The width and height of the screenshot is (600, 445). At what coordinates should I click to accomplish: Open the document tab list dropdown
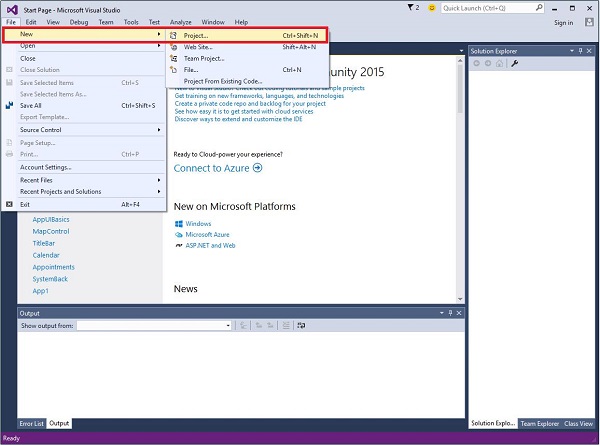(x=461, y=51)
